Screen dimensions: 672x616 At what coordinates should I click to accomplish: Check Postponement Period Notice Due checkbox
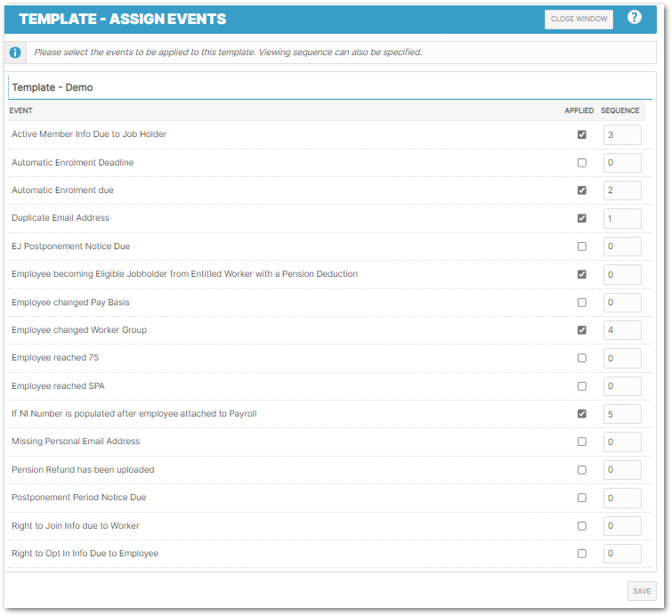(x=582, y=498)
